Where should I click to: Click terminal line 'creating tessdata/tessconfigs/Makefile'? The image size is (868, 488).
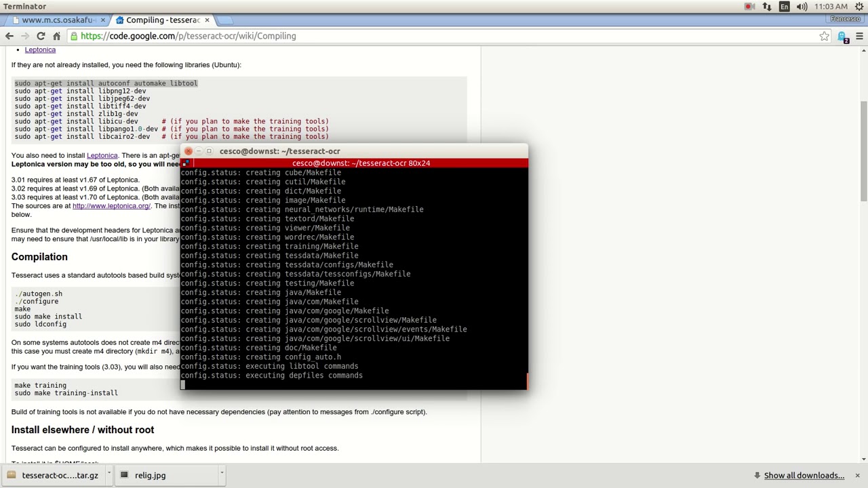pyautogui.click(x=296, y=274)
